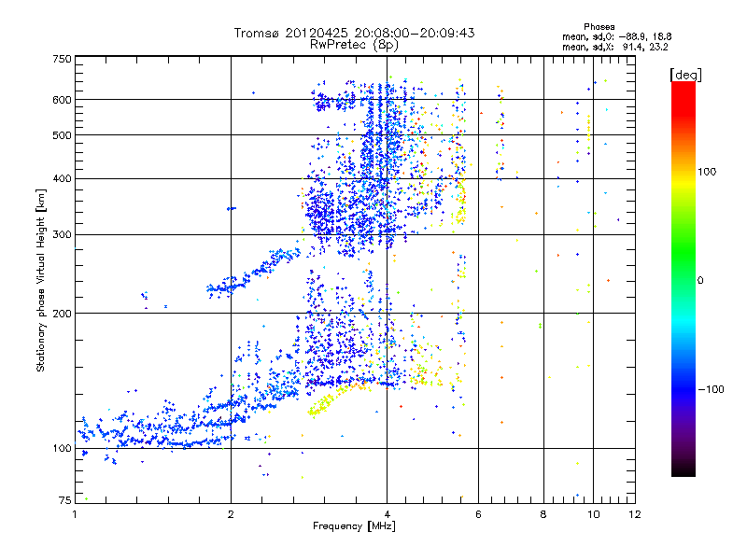Click the x-axis tick '6'

pos(478,514)
